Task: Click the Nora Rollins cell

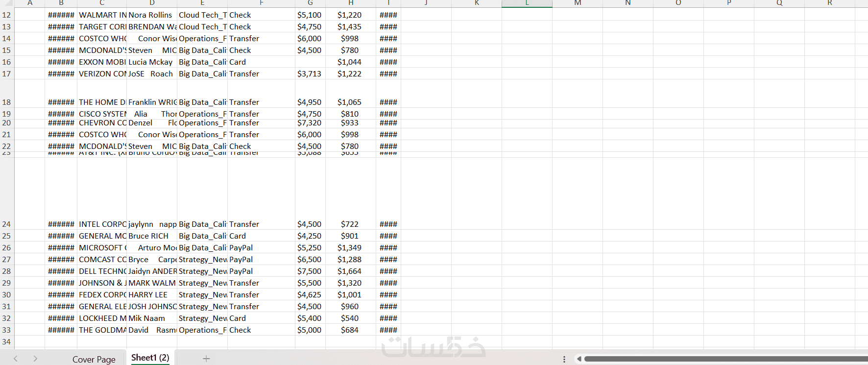Action: point(152,15)
